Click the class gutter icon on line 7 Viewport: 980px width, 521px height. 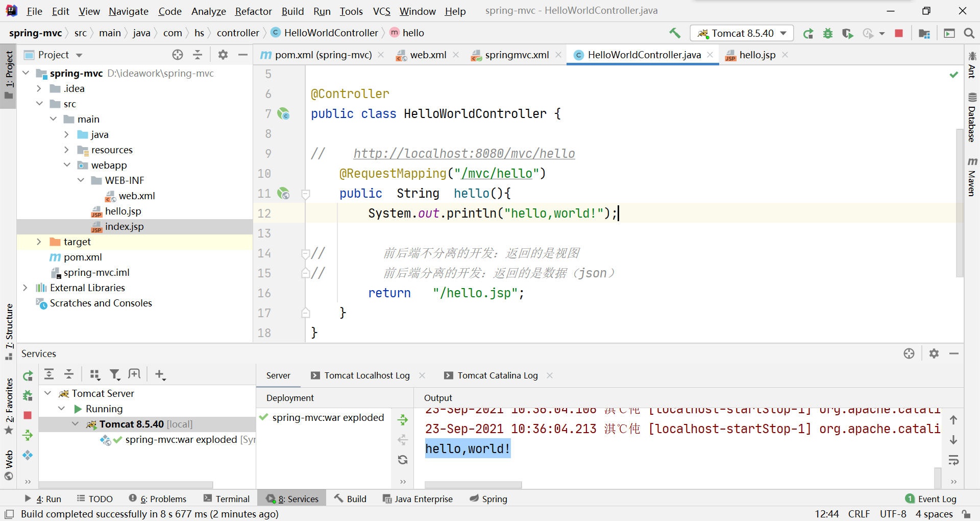[283, 113]
